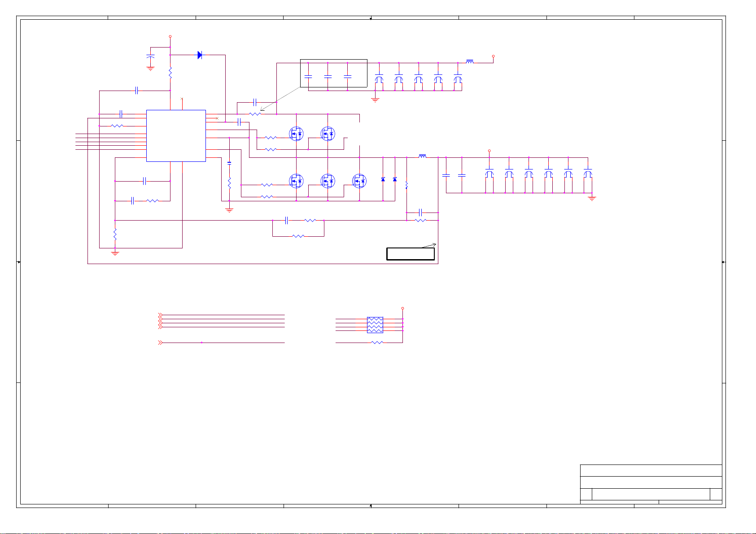The image size is (756, 534).
Task: Select the power terminal circle above the resistor pack
Action: point(403,308)
